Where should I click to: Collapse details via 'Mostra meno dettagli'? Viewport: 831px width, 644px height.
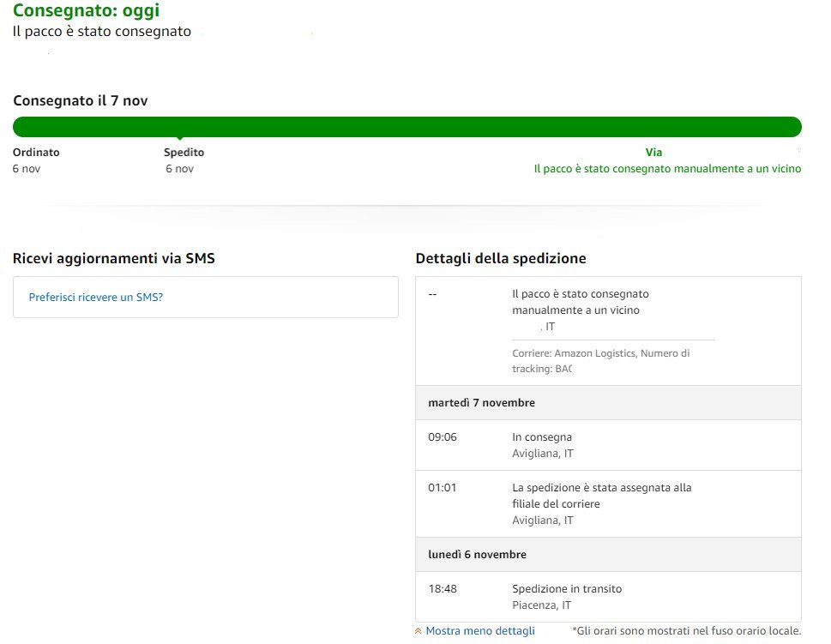click(479, 631)
